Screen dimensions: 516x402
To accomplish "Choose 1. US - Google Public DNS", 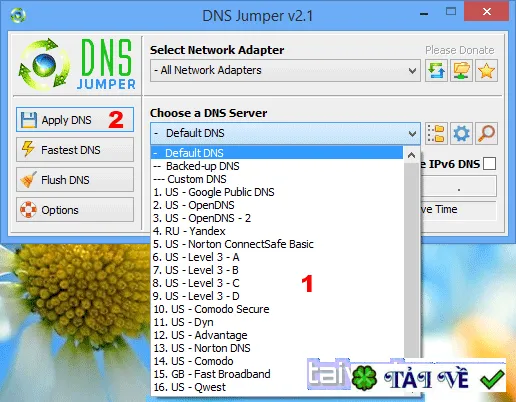I will (277, 192).
